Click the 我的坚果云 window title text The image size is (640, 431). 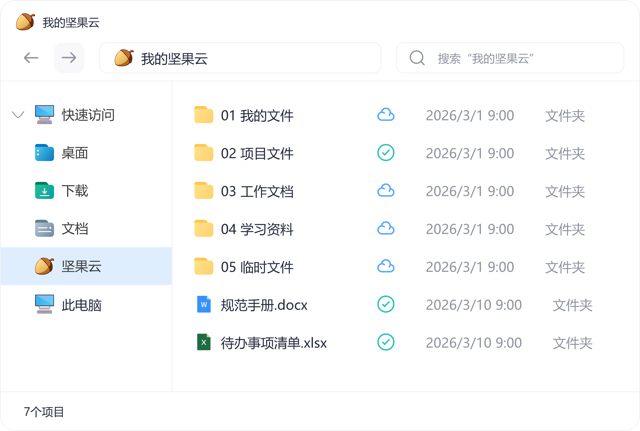[71, 22]
